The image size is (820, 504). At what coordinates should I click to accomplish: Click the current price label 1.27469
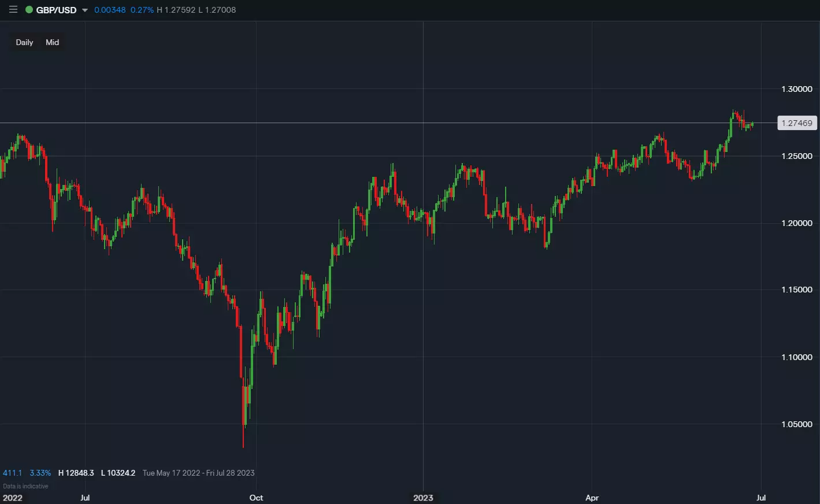797,123
